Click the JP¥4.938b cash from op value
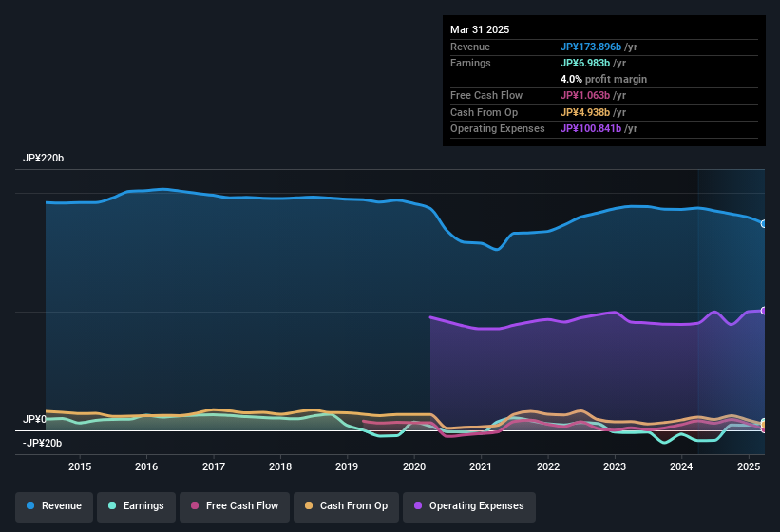 coord(585,112)
